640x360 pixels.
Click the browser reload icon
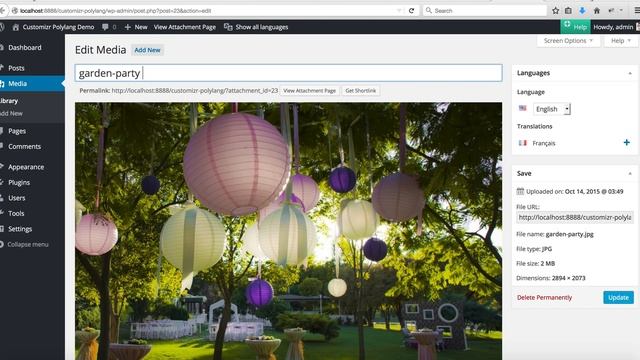tap(411, 11)
